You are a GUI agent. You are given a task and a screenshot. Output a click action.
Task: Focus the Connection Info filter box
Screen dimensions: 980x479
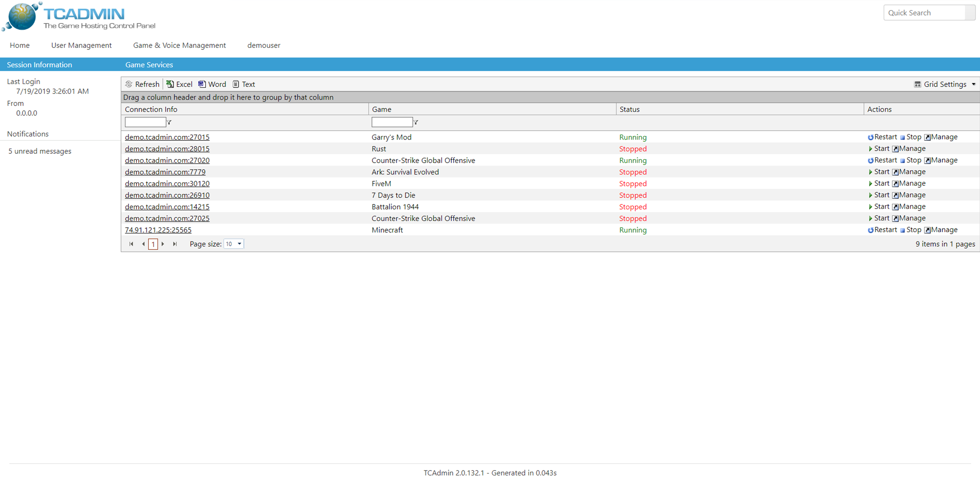click(x=146, y=122)
